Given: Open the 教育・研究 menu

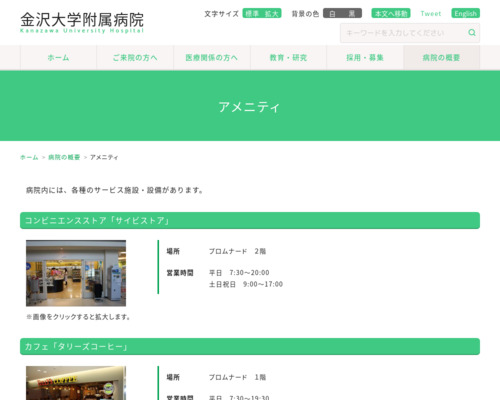Looking at the screenshot, I should (288, 58).
